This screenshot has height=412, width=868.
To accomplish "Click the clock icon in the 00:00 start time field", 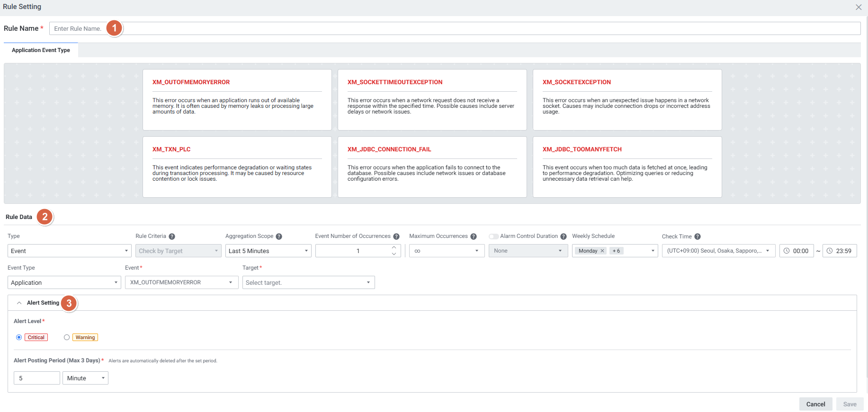I will [x=787, y=251].
